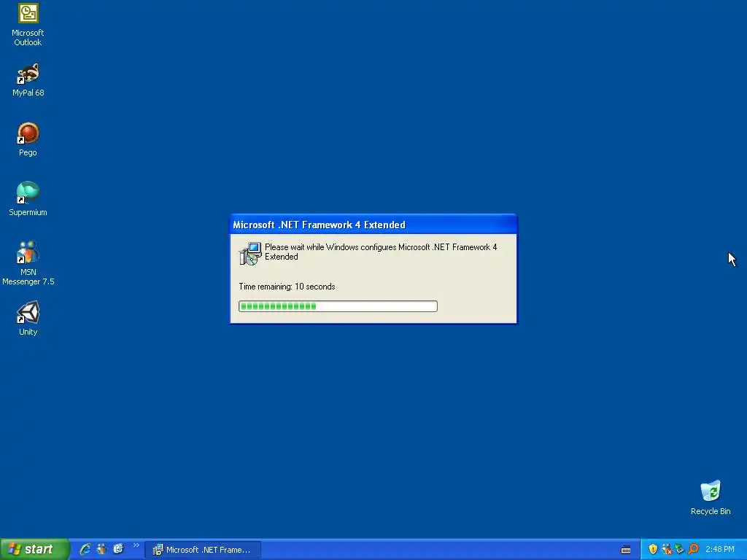Launch Internet Explorer from Quick Launch

pyautogui.click(x=85, y=549)
